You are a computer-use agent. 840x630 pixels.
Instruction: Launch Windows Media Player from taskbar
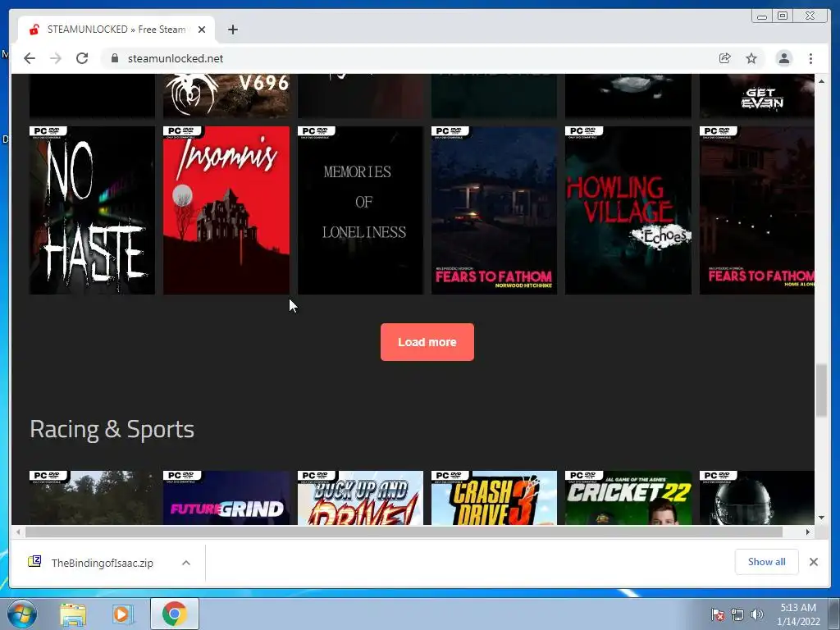(123, 614)
